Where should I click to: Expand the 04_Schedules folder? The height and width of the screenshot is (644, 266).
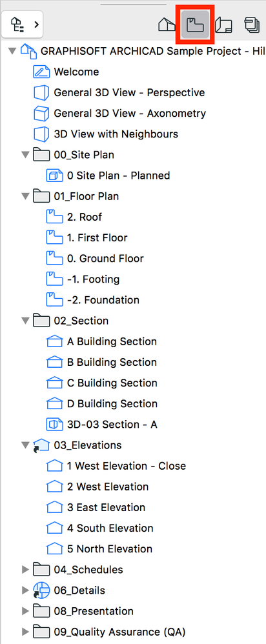(25, 570)
